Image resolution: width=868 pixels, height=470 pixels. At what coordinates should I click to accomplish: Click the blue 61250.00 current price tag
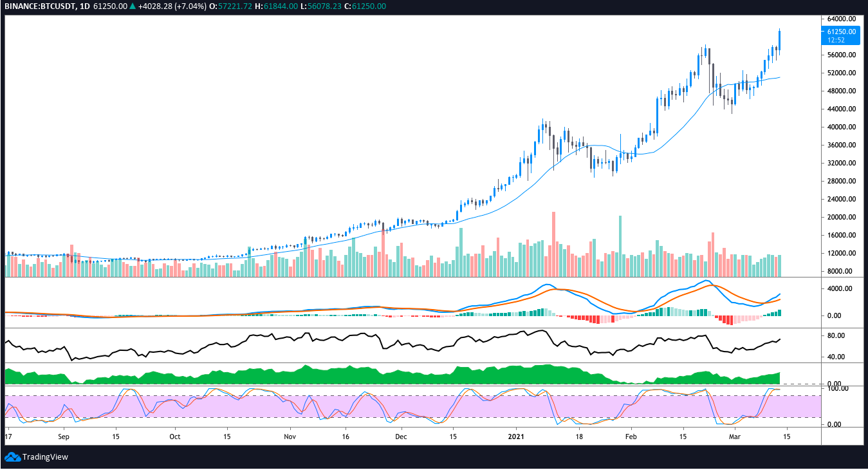click(x=842, y=32)
